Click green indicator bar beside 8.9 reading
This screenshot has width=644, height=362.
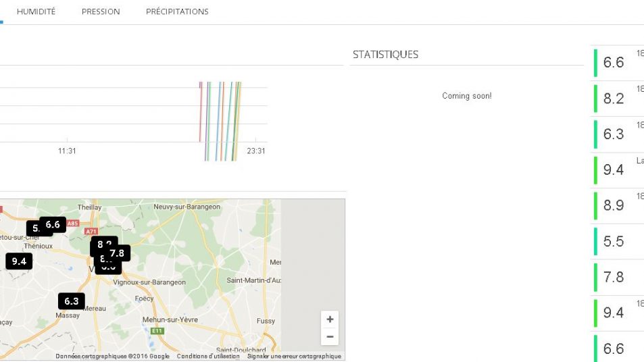coord(596,206)
